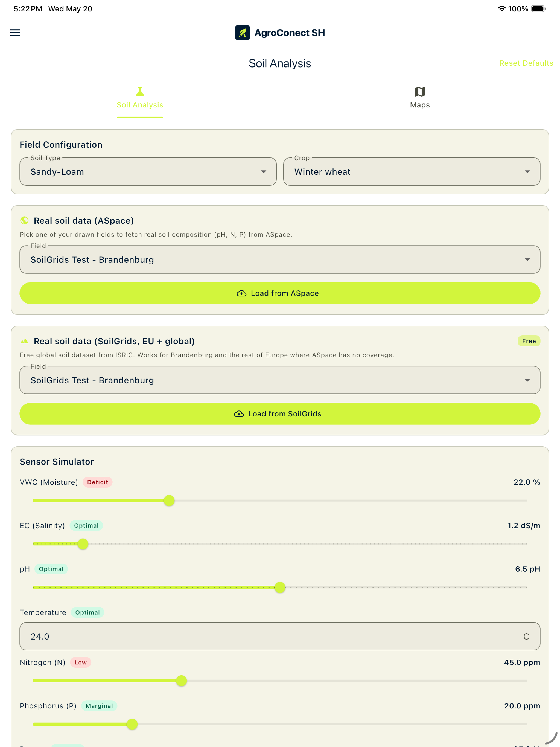This screenshot has width=560, height=747.
Task: Tap the AgroConect SH leaf logo
Action: pos(242,33)
